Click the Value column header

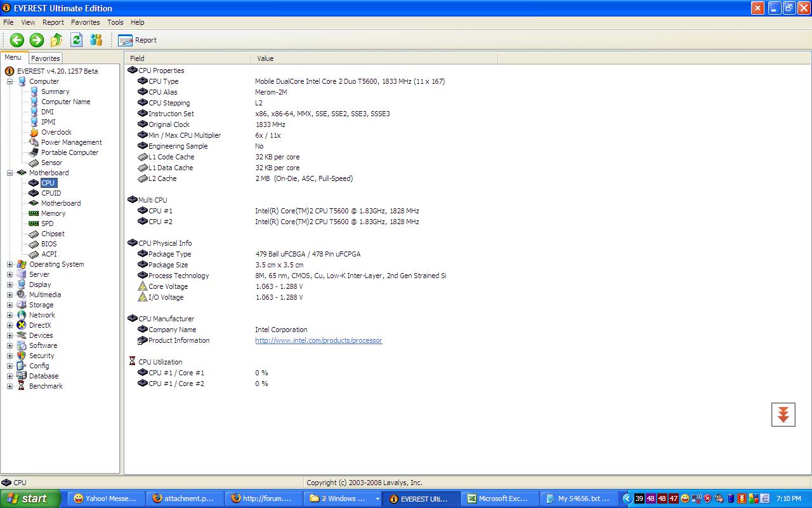pyautogui.click(x=374, y=58)
